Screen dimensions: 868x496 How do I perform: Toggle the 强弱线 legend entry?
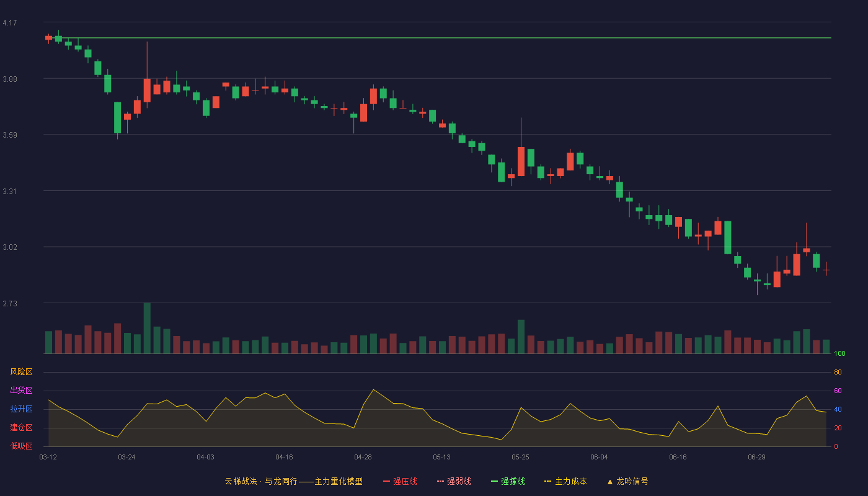[x=454, y=481]
